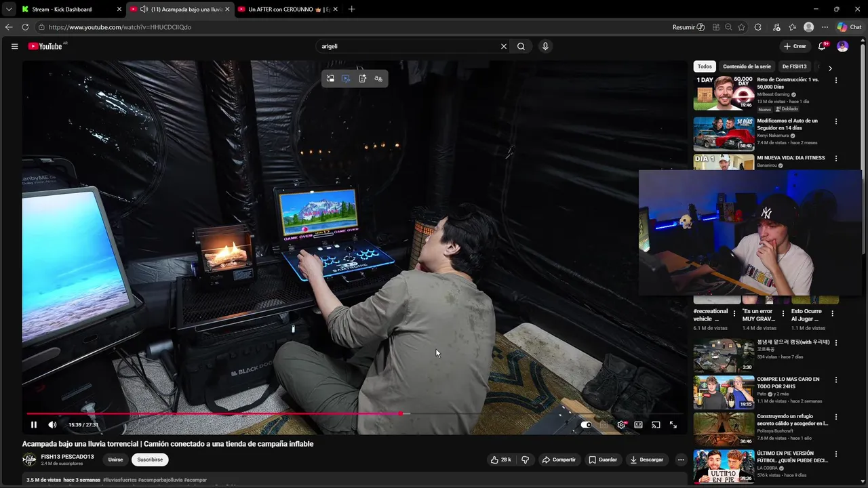Go back with browser back arrow
Screen dimensions: 868x488
coord(9,27)
